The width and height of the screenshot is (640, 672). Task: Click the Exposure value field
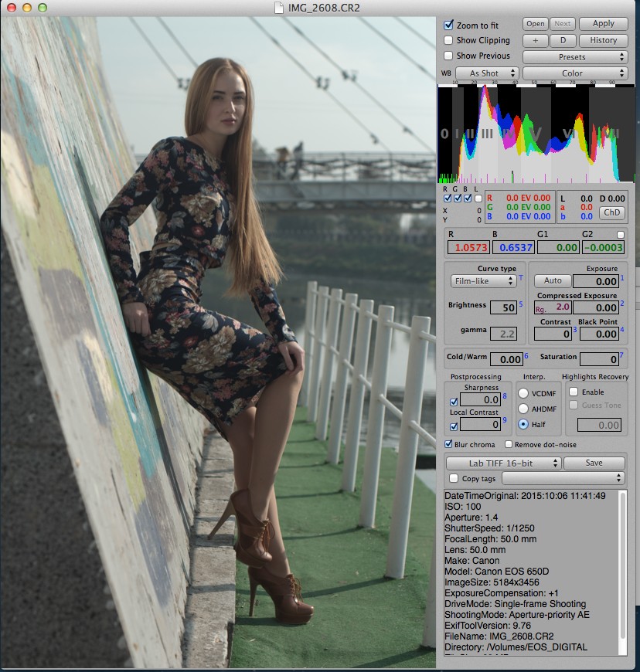coord(595,282)
